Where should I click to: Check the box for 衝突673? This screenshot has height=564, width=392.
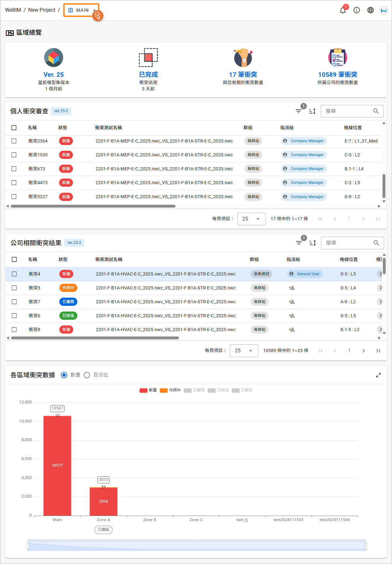click(14, 169)
